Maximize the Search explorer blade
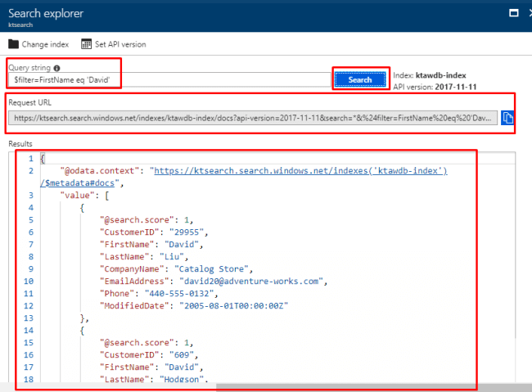532x392 pixels. click(514, 13)
